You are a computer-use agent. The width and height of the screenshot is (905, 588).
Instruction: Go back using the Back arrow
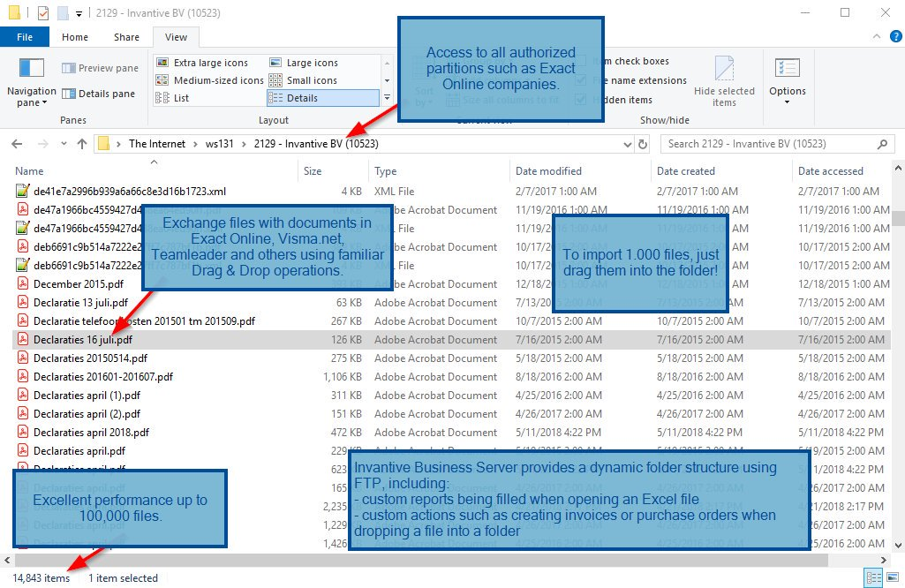pyautogui.click(x=18, y=144)
